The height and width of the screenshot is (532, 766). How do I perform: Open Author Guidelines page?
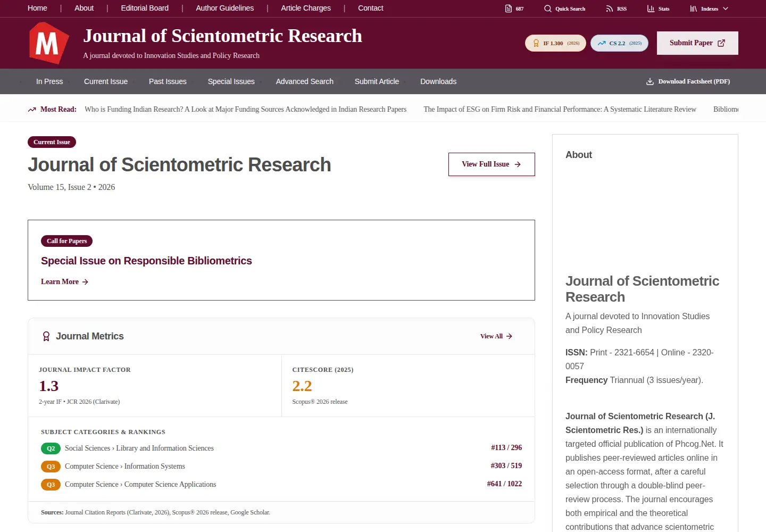point(224,8)
